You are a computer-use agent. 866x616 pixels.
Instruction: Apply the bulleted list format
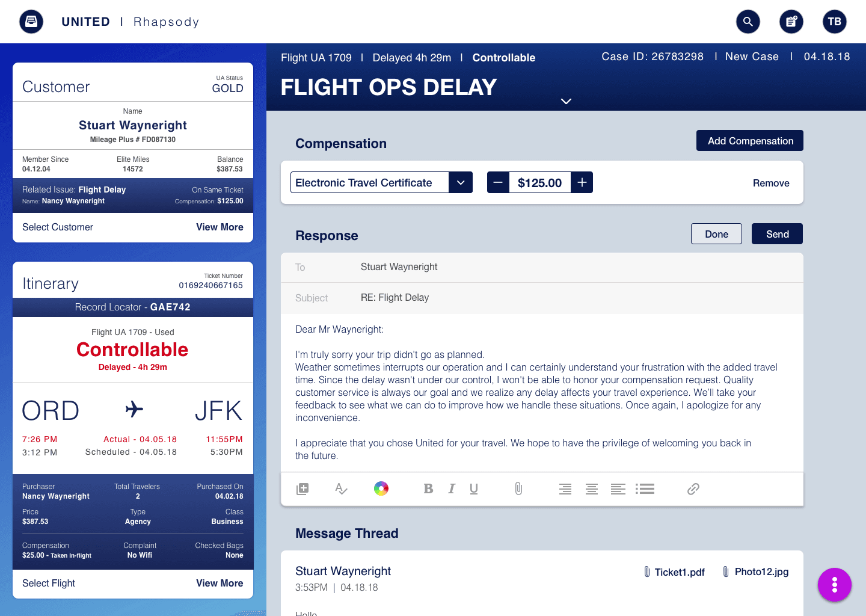coord(645,488)
